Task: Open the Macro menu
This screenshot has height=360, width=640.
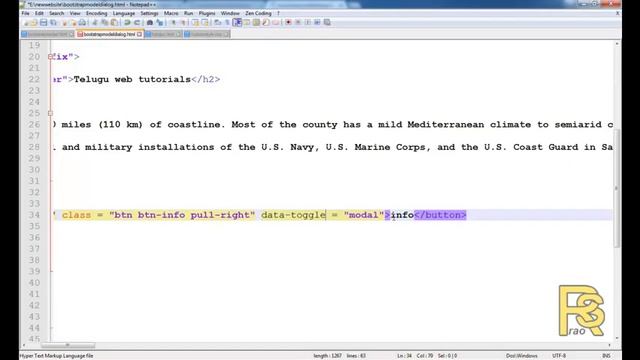Action: click(171, 13)
